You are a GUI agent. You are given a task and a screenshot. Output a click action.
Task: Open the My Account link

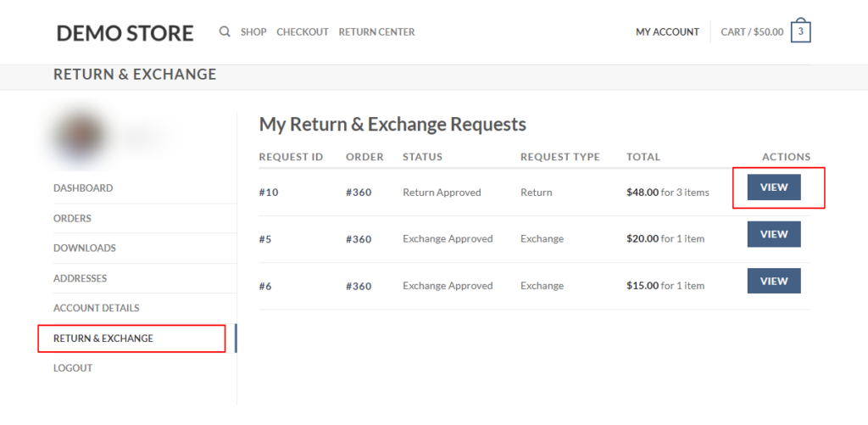[667, 32]
